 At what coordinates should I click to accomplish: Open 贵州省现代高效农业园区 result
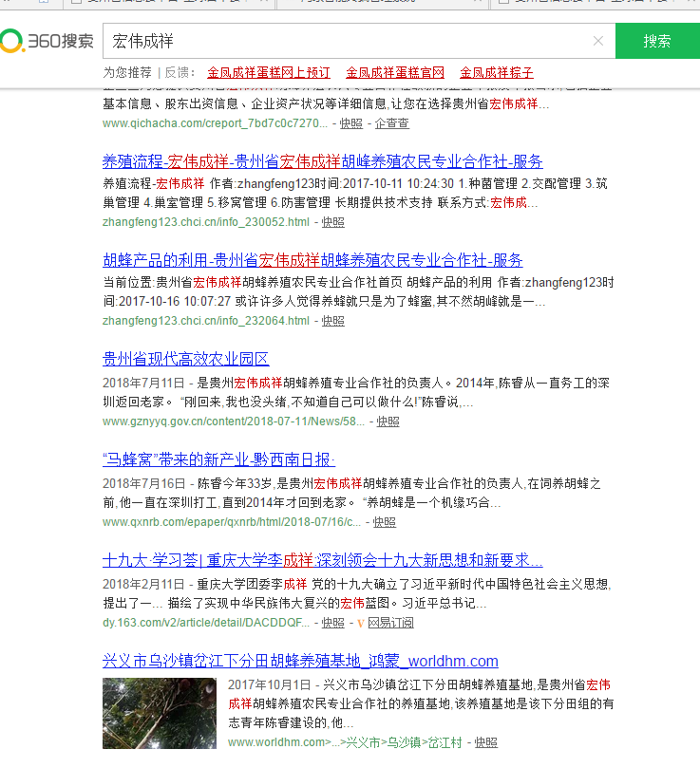[x=186, y=359]
